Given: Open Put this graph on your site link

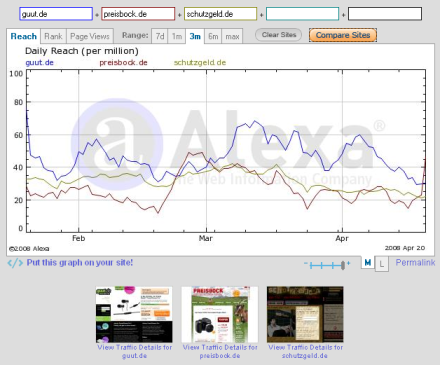Looking at the screenshot, I should (x=80, y=263).
